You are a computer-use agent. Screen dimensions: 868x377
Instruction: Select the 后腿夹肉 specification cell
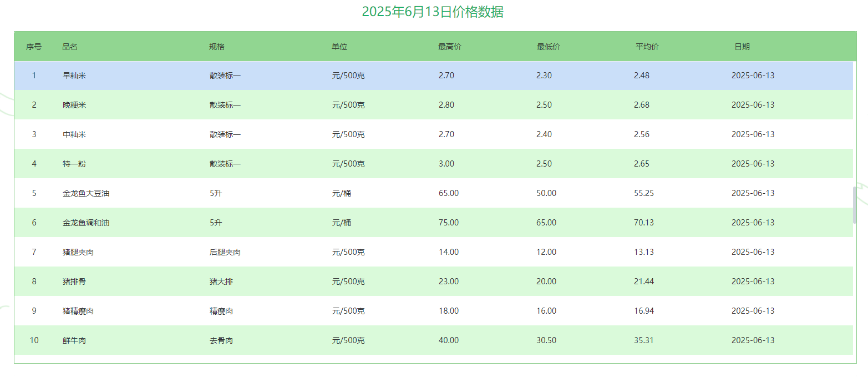point(225,252)
